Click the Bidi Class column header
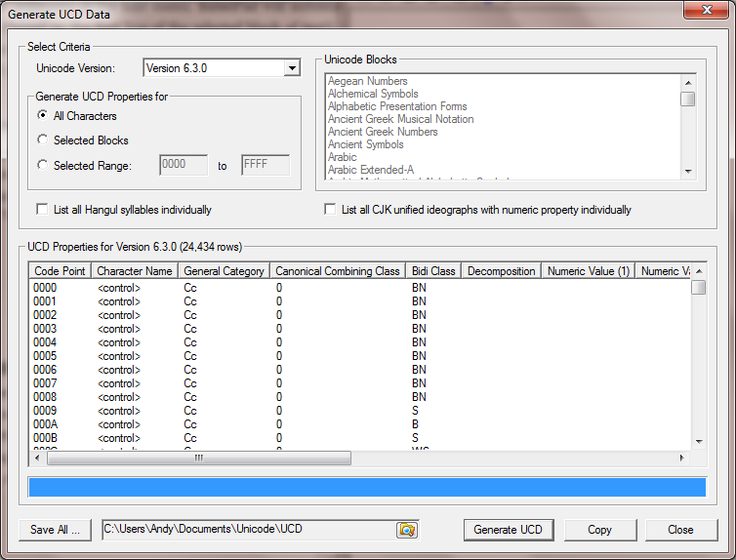Image resolution: width=736 pixels, height=560 pixels. (433, 271)
